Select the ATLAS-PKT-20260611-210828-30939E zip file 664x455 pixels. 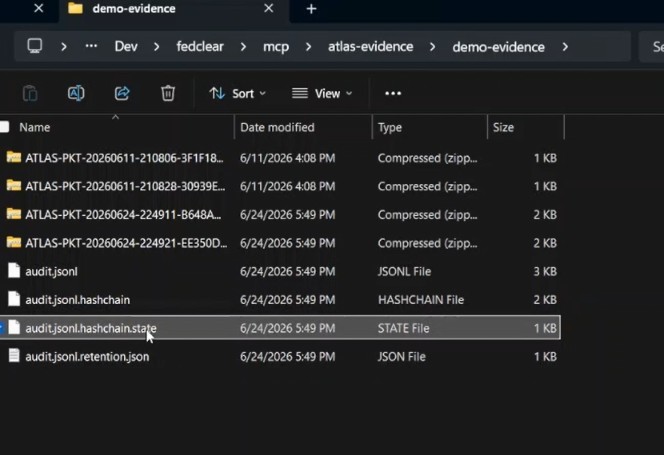point(279,186)
